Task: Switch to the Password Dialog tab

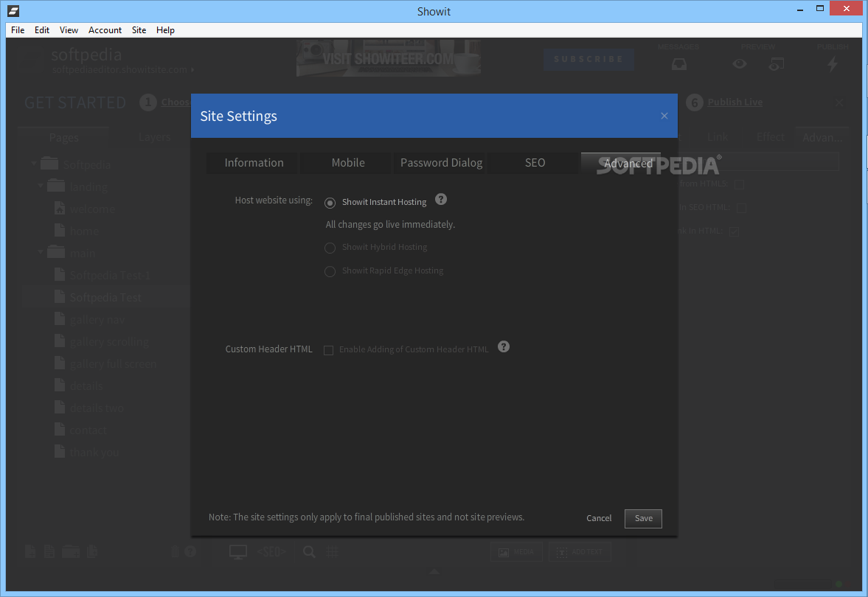Action: coord(441,163)
